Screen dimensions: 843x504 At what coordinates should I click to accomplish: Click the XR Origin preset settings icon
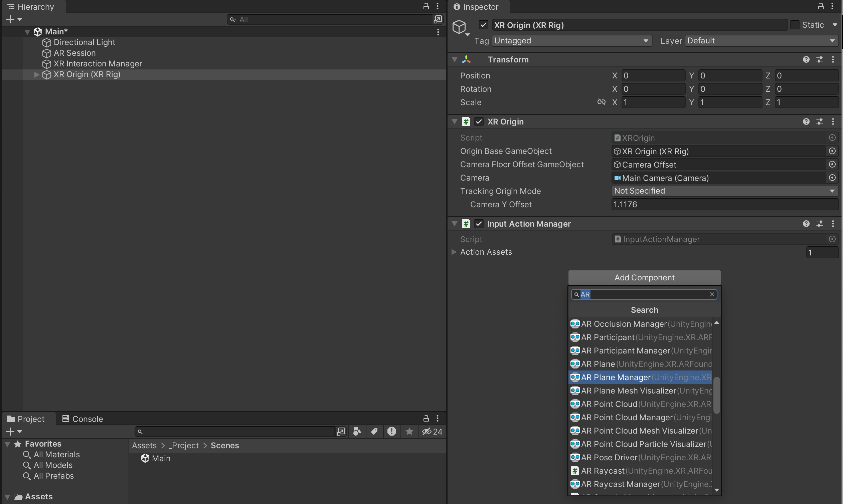820,121
